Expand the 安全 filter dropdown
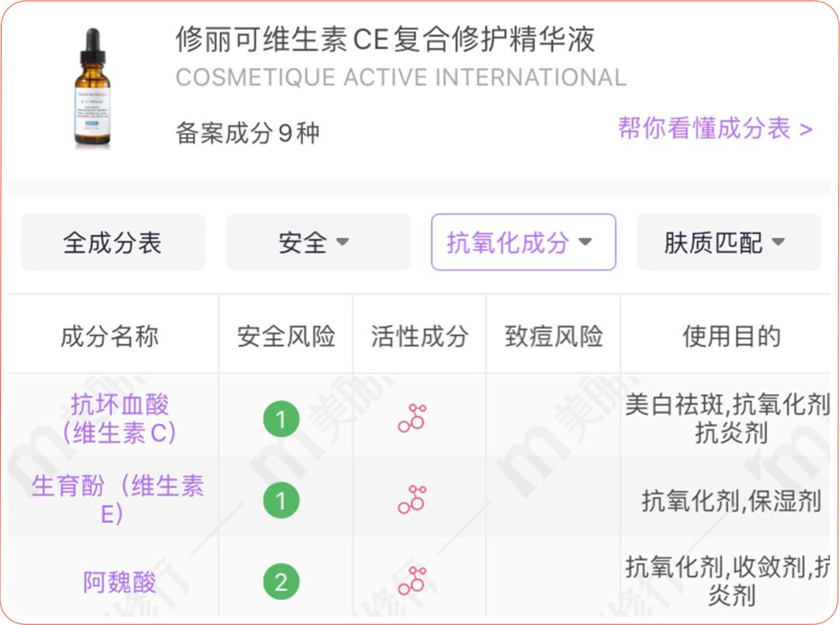 (318, 242)
